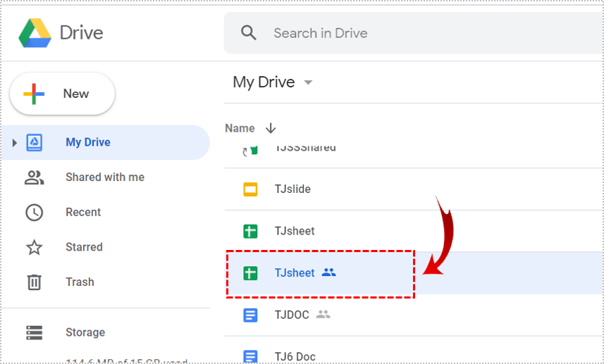The height and width of the screenshot is (364, 604).
Task: Click the search magnifier icon
Action: tap(248, 33)
